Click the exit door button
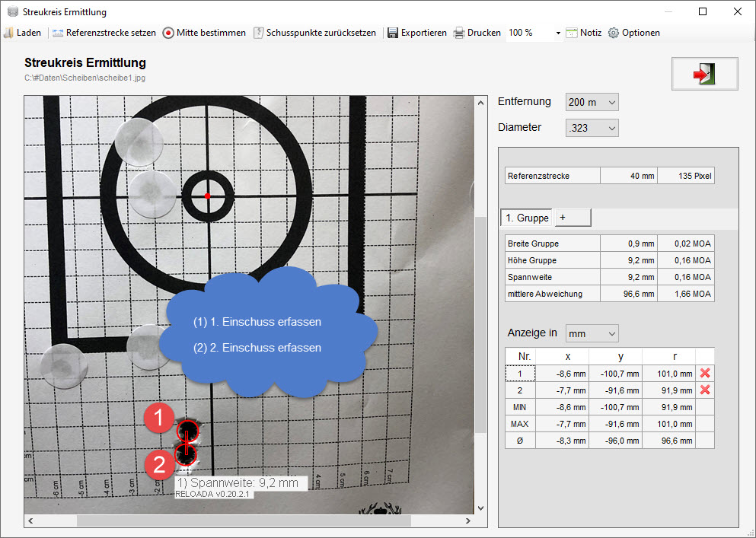The image size is (756, 538). [x=704, y=74]
